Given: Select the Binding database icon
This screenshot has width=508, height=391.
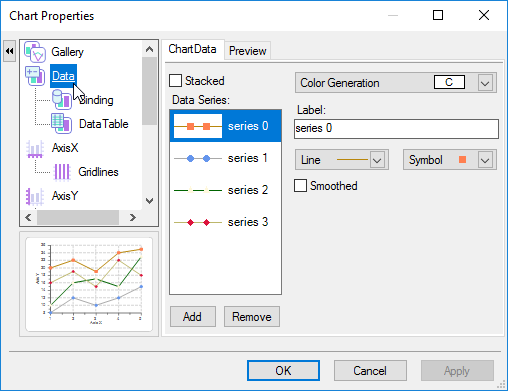Looking at the screenshot, I should (62, 100).
